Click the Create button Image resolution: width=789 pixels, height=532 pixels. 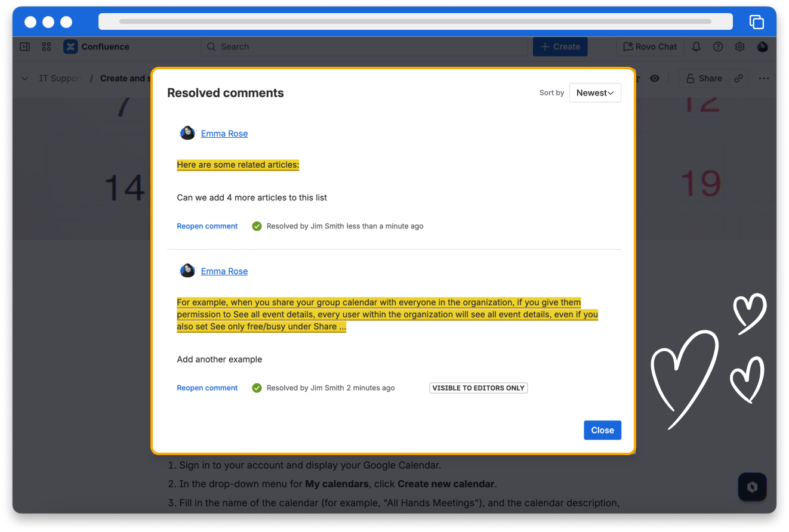[560, 47]
